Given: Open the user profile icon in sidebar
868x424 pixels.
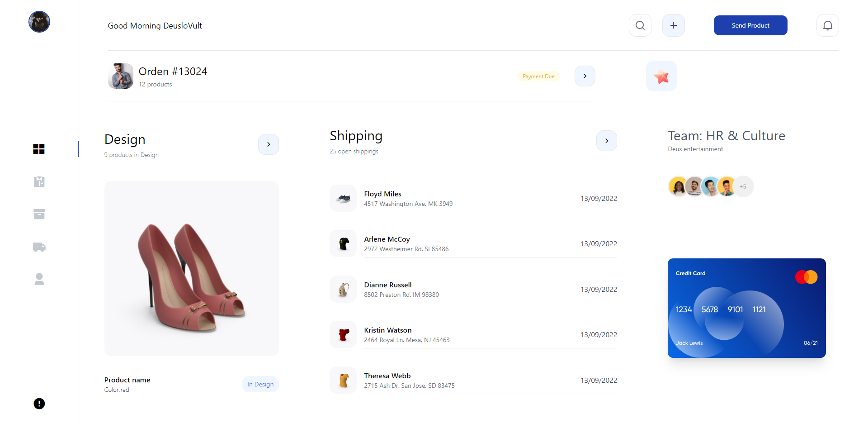Looking at the screenshot, I should pos(39,279).
